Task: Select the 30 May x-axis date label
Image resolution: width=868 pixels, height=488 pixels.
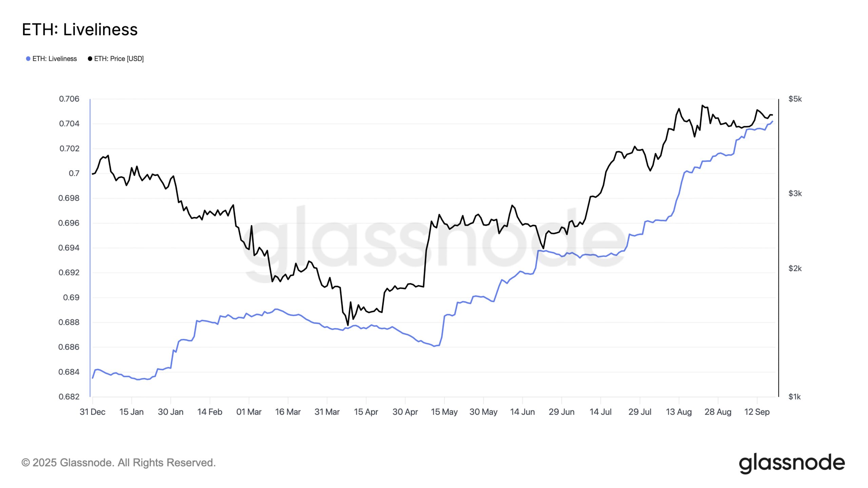Action: click(x=483, y=412)
